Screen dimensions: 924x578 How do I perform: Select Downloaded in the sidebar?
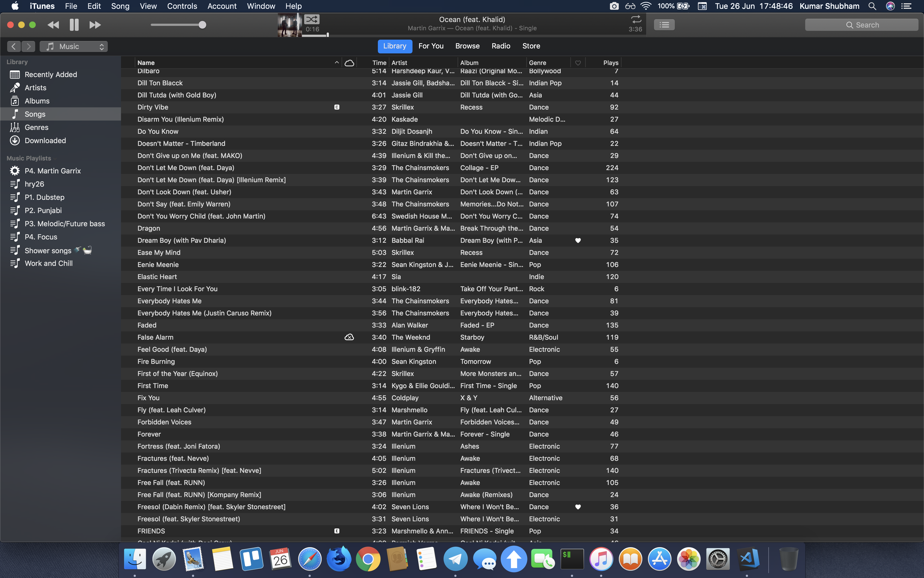(60, 140)
